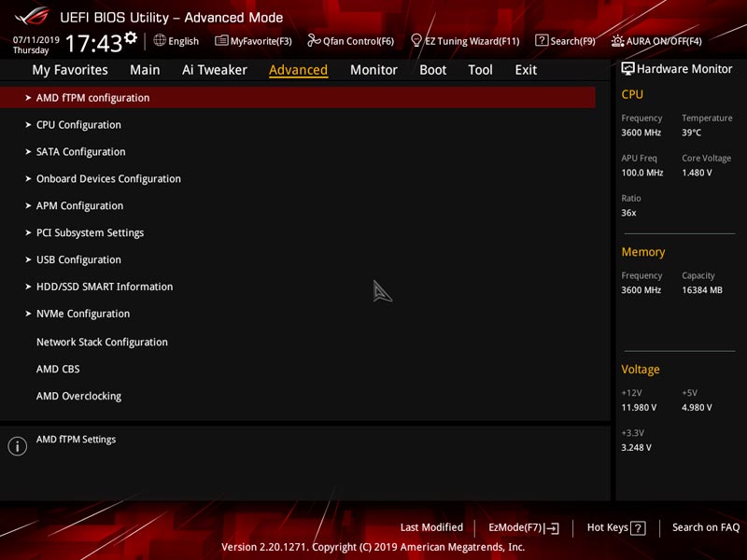Switch to Main tab

click(145, 70)
